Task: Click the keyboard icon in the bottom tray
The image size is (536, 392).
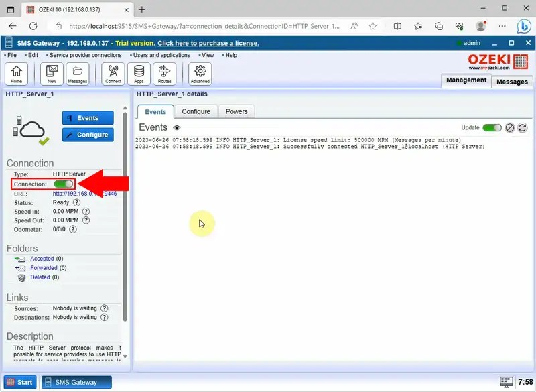Action: (507, 382)
